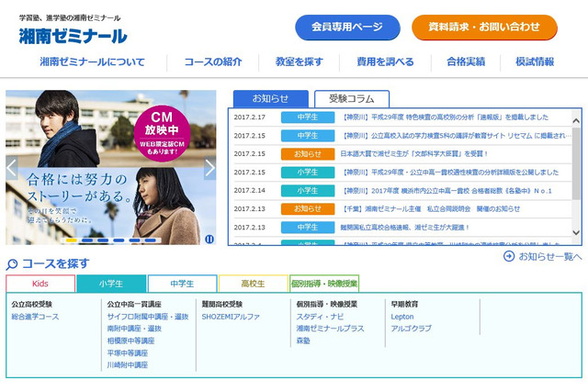Open 公立中高一貫校適性検査の分析 news link

tap(450, 173)
